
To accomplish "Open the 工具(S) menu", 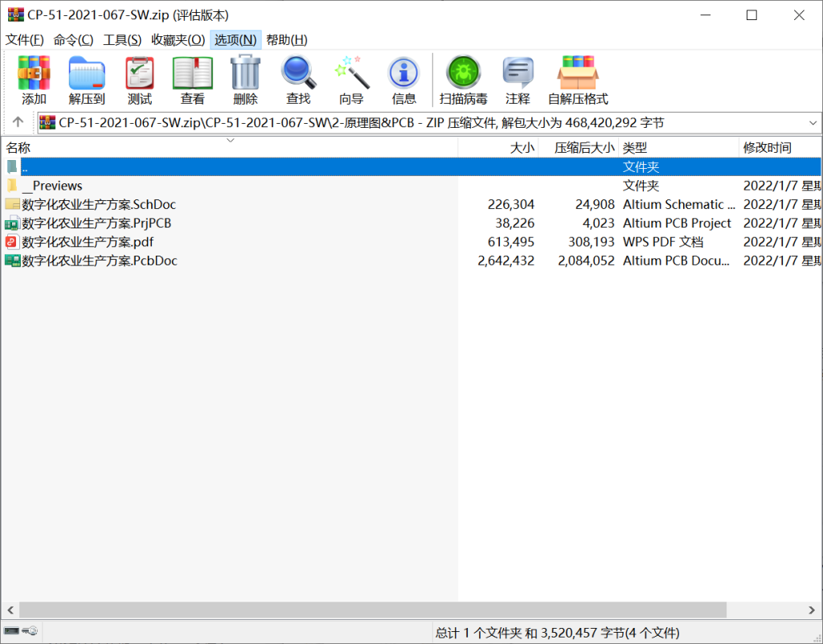I will pos(122,40).
